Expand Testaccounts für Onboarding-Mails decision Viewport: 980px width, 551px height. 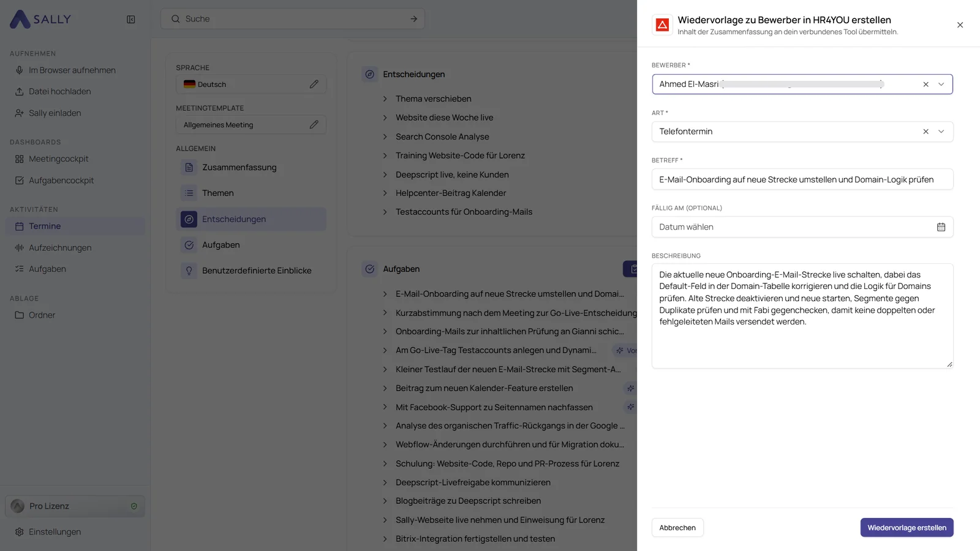[385, 212]
